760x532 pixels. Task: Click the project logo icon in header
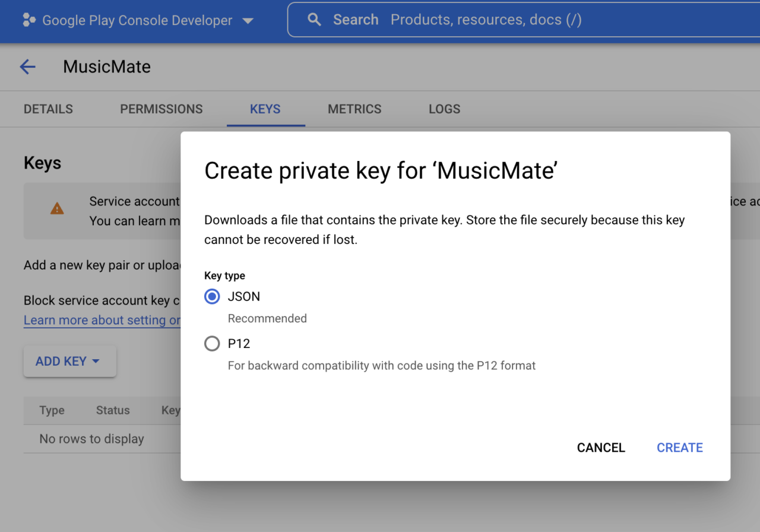(x=29, y=20)
